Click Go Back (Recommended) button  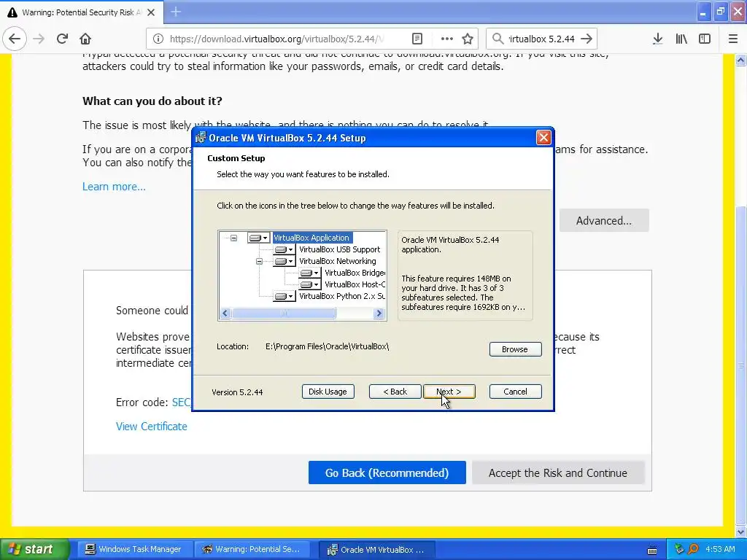pyautogui.click(x=387, y=472)
